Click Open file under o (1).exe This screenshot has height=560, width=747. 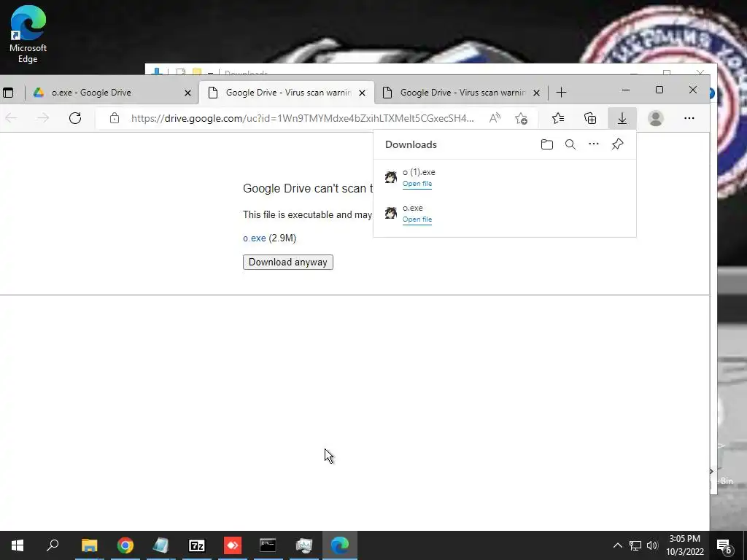coord(417,184)
